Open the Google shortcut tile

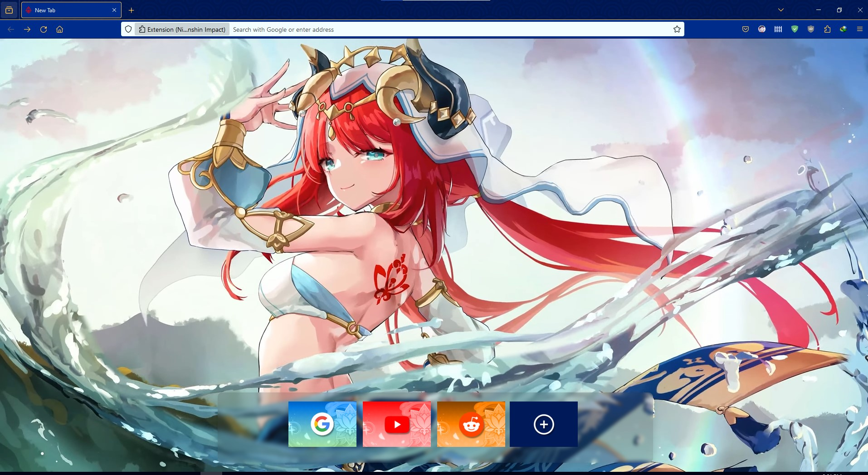coord(322,424)
